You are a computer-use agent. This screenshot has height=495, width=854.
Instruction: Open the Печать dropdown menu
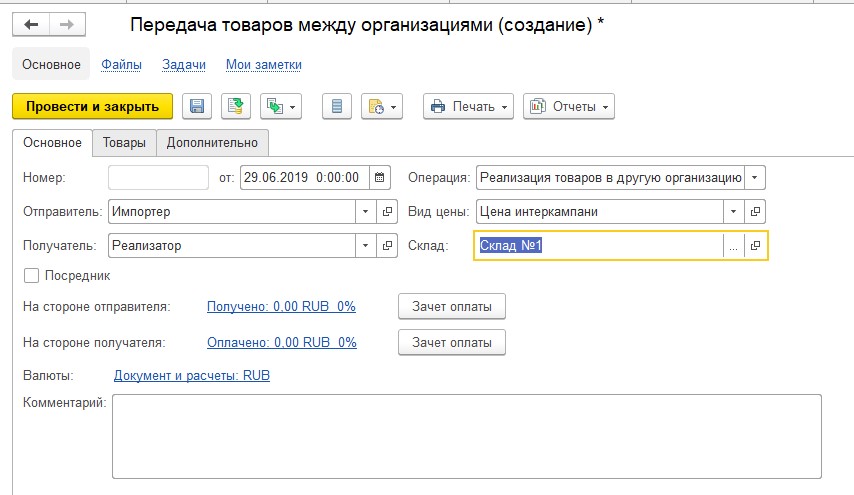(468, 106)
